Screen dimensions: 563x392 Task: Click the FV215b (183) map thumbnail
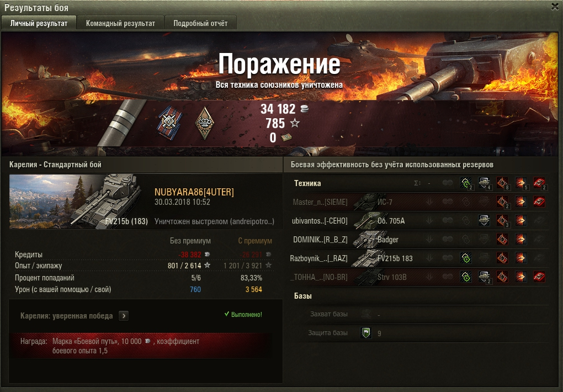pos(79,201)
